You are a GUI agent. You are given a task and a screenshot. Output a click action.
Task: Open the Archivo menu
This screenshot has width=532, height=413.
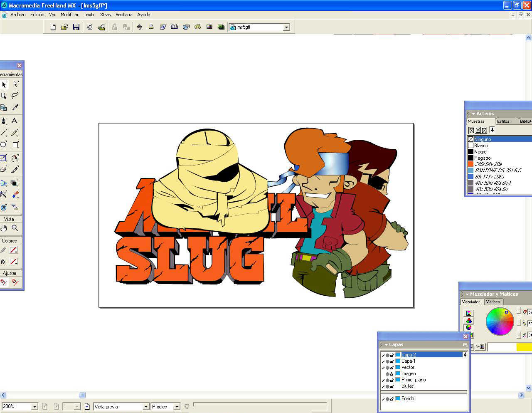(x=18, y=15)
